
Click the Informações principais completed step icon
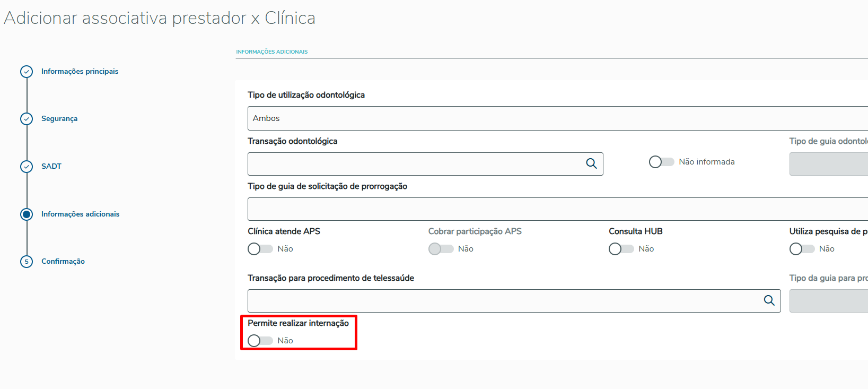[27, 72]
